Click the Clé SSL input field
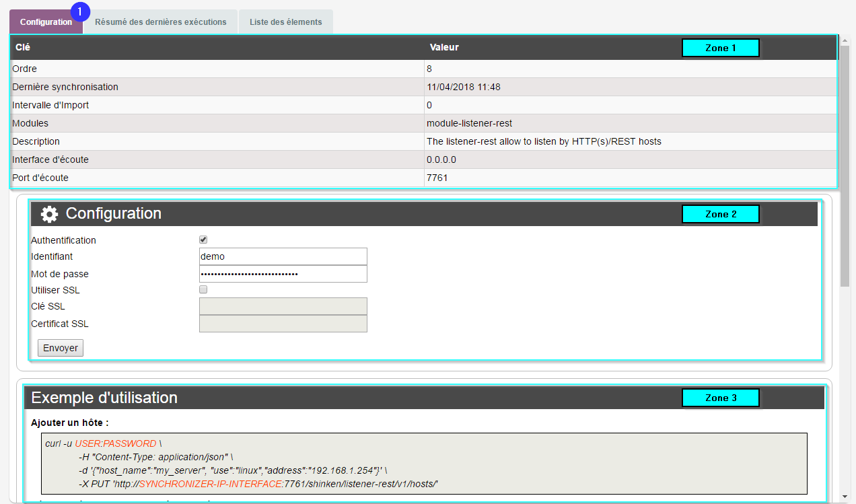The width and height of the screenshot is (856, 504). [x=283, y=306]
